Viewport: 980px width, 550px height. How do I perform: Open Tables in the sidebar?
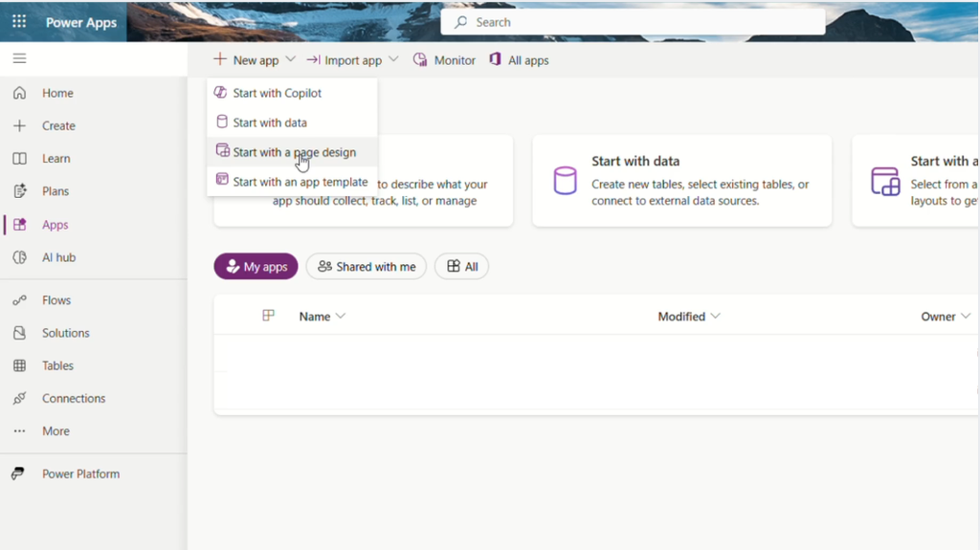point(57,365)
